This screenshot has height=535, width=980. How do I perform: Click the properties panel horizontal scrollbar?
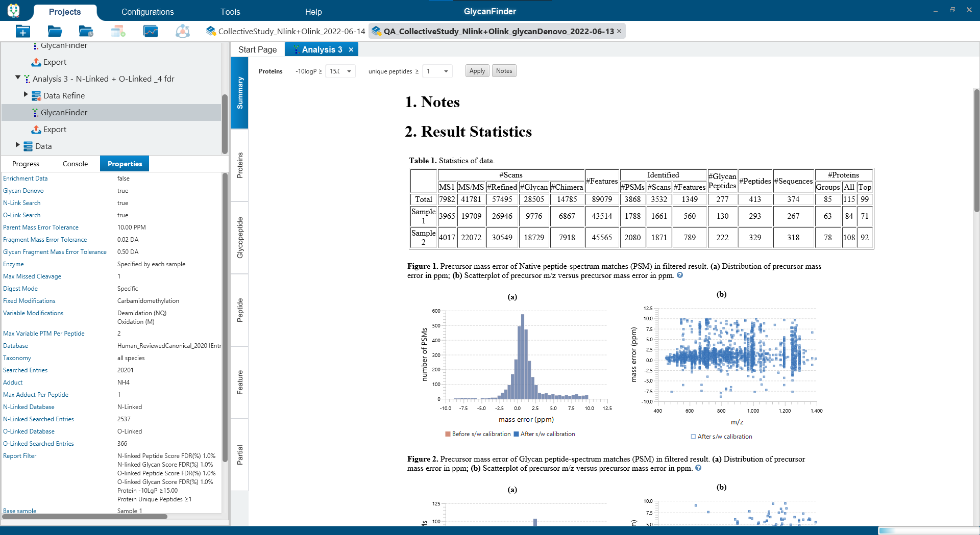coord(85,517)
